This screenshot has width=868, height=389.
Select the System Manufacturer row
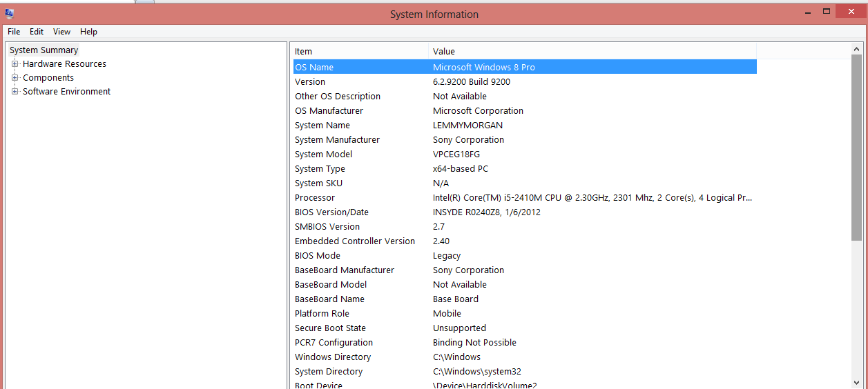pos(524,139)
